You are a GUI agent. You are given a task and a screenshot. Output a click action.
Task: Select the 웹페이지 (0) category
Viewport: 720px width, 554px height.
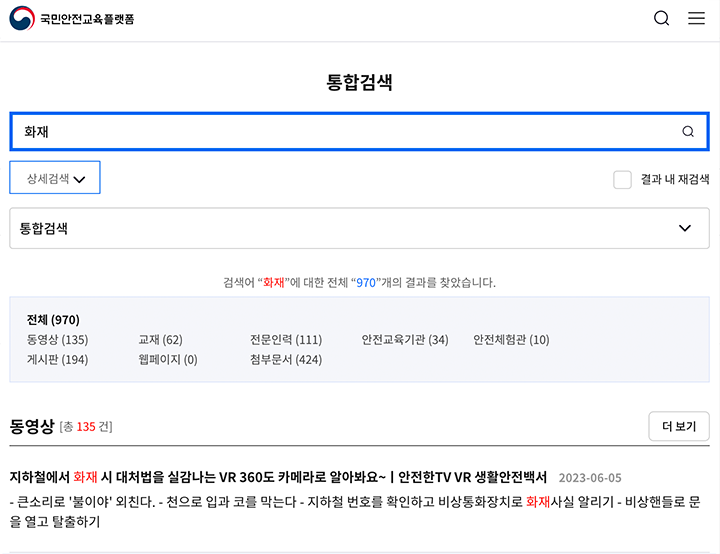pyautogui.click(x=168, y=360)
